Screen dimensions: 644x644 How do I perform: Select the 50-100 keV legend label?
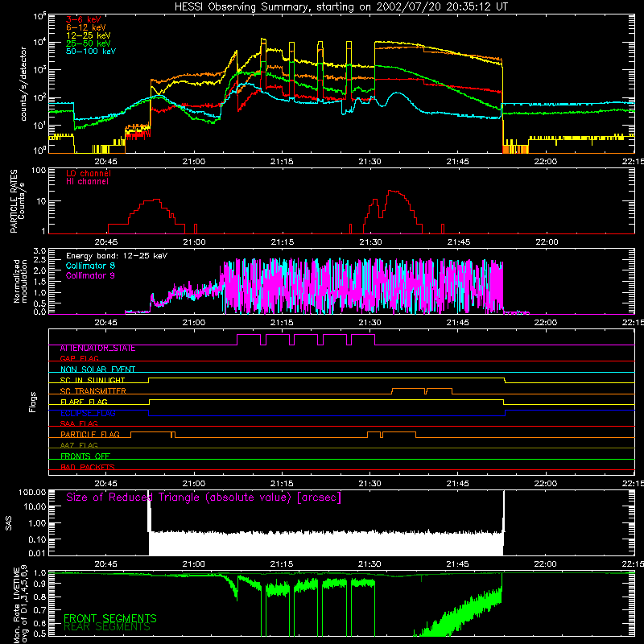pyautogui.click(x=91, y=52)
